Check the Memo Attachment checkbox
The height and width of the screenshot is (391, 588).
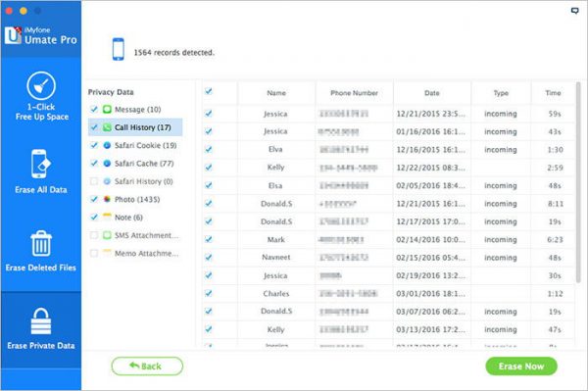94,254
